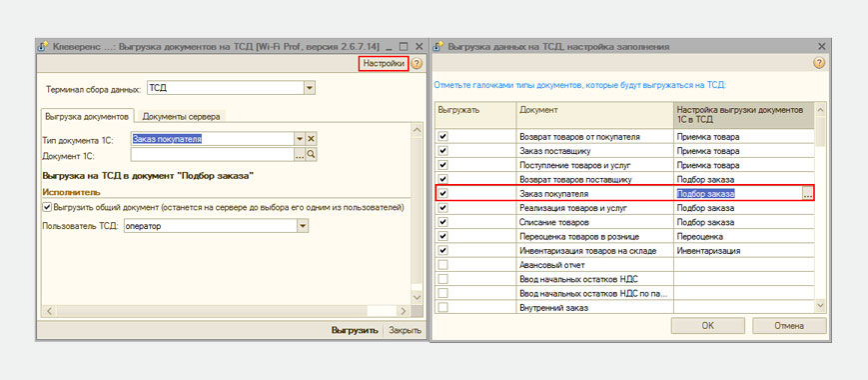Uncheck Реализация товаров и услуг checkbox
Screen dimensions: 868x380
443,208
